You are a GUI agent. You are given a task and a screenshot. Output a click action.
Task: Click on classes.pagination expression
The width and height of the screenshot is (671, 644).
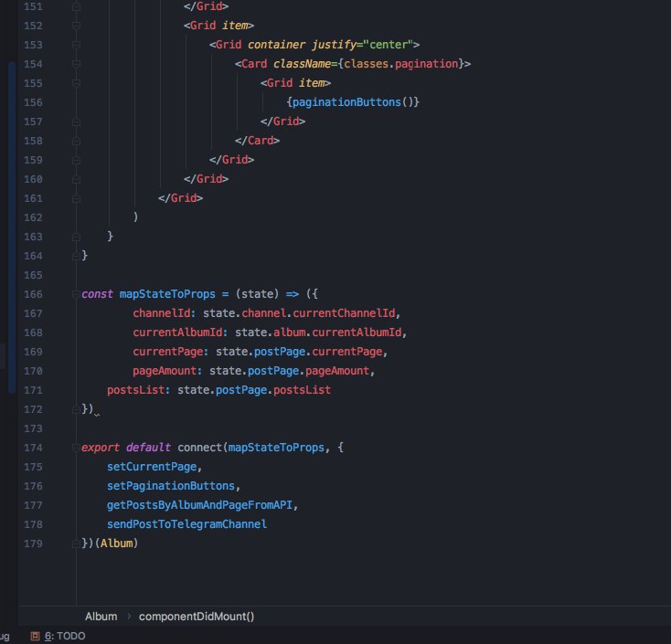[401, 64]
